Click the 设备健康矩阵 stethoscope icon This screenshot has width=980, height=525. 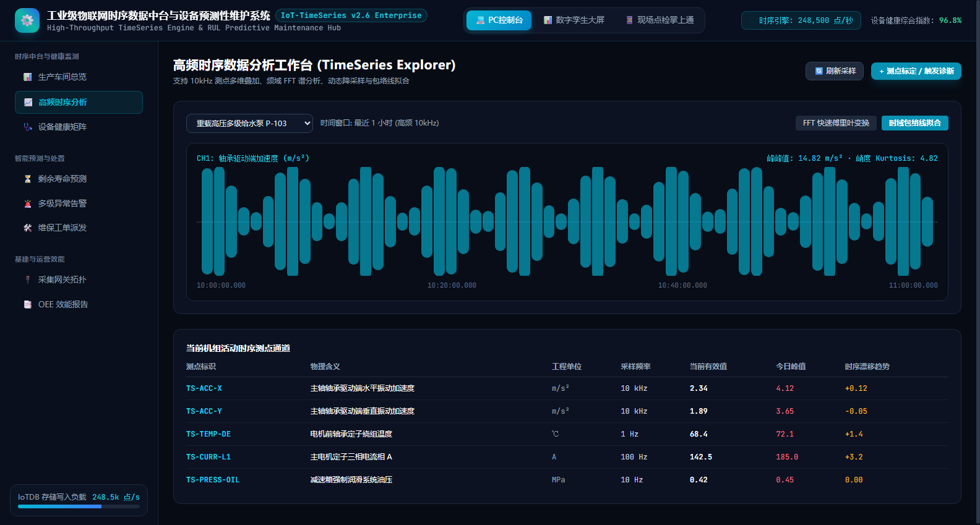pos(28,127)
